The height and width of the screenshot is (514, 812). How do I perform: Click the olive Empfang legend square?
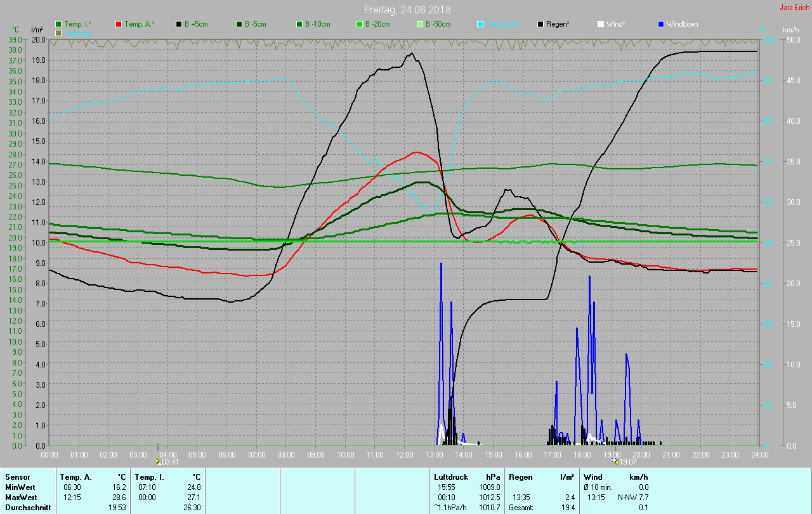[x=58, y=32]
